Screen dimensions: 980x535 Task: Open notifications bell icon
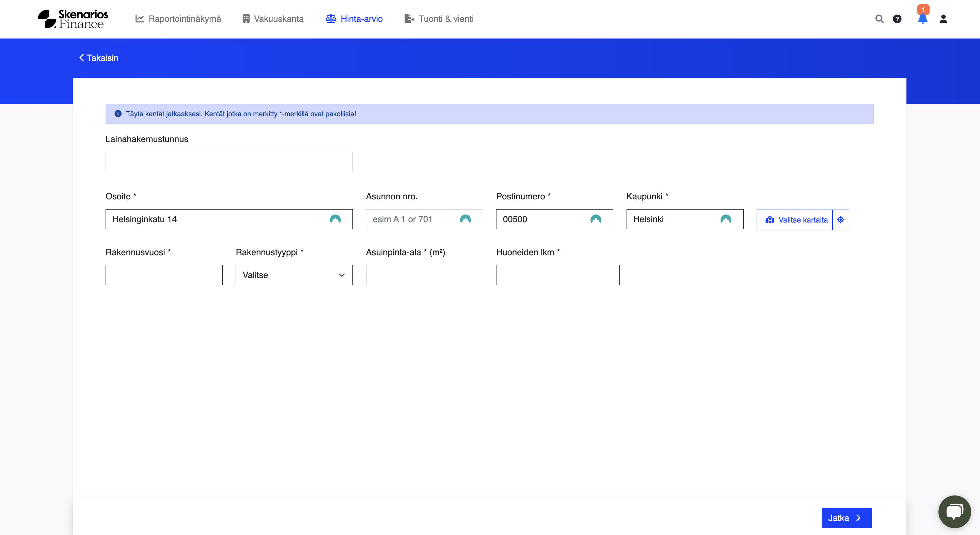(x=922, y=19)
